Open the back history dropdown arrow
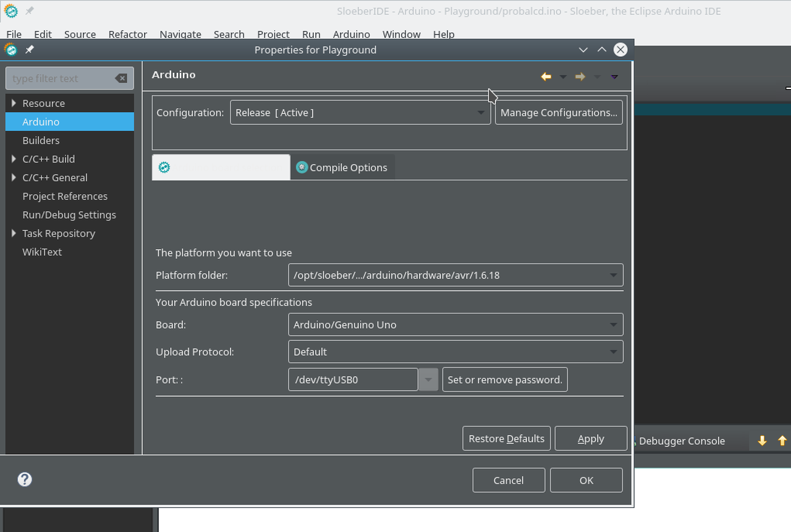 (563, 77)
